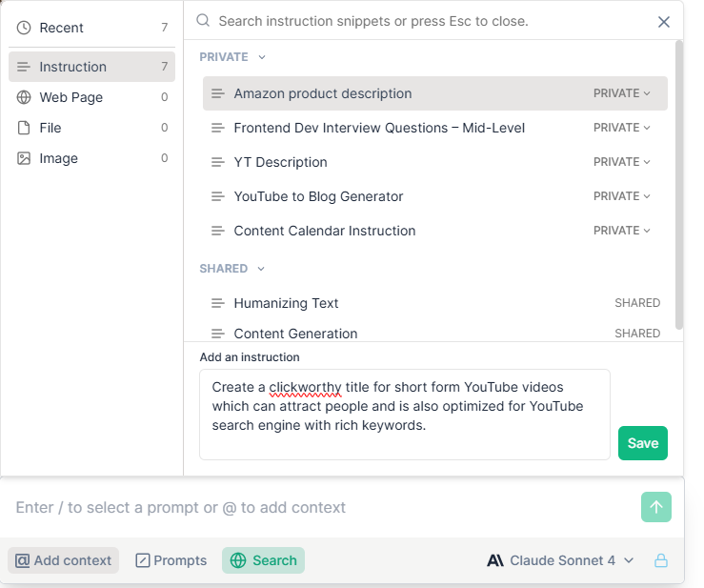Click the snippet icon beside Frontend Dev Interview Questions

pos(218,128)
